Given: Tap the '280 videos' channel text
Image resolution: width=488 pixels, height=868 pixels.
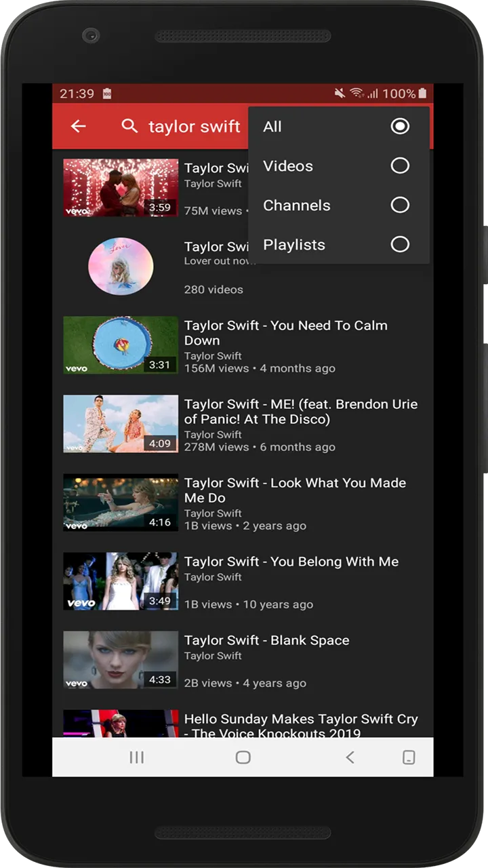Looking at the screenshot, I should click(x=213, y=290).
